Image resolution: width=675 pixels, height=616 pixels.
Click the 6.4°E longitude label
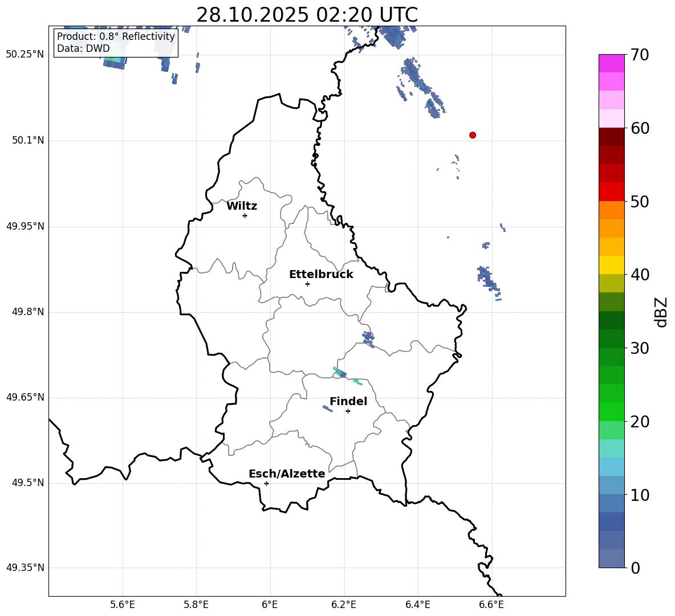click(x=417, y=605)
